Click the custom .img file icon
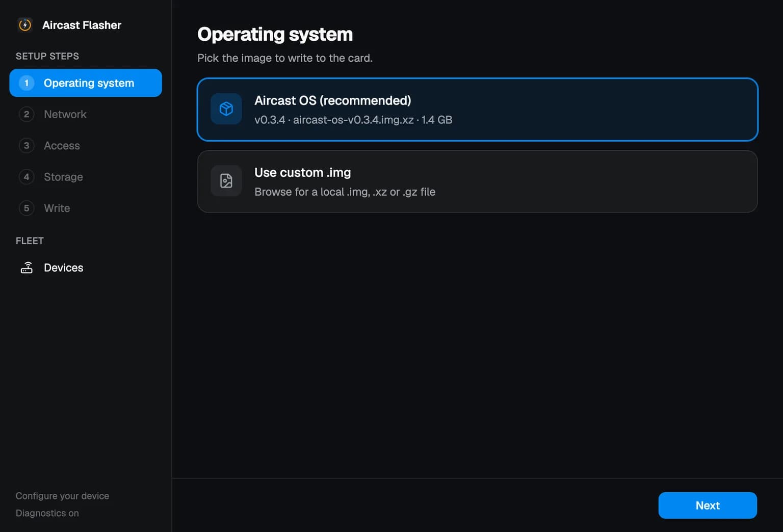 226,180
